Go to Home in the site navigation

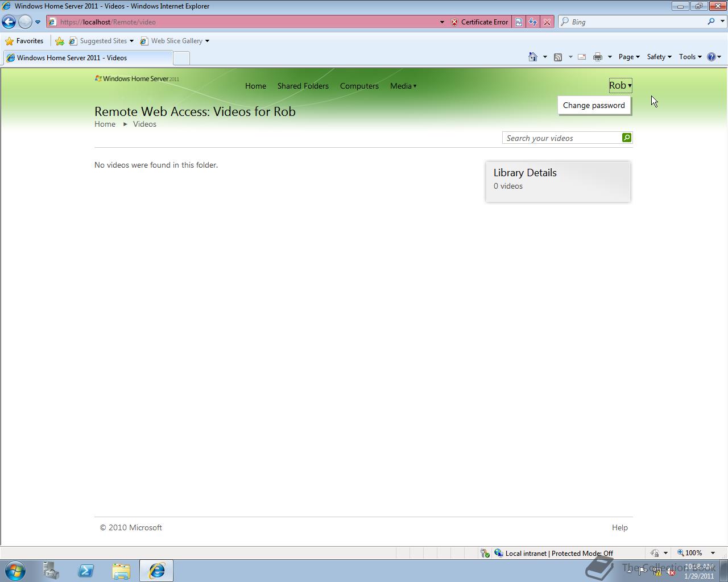[x=255, y=86]
